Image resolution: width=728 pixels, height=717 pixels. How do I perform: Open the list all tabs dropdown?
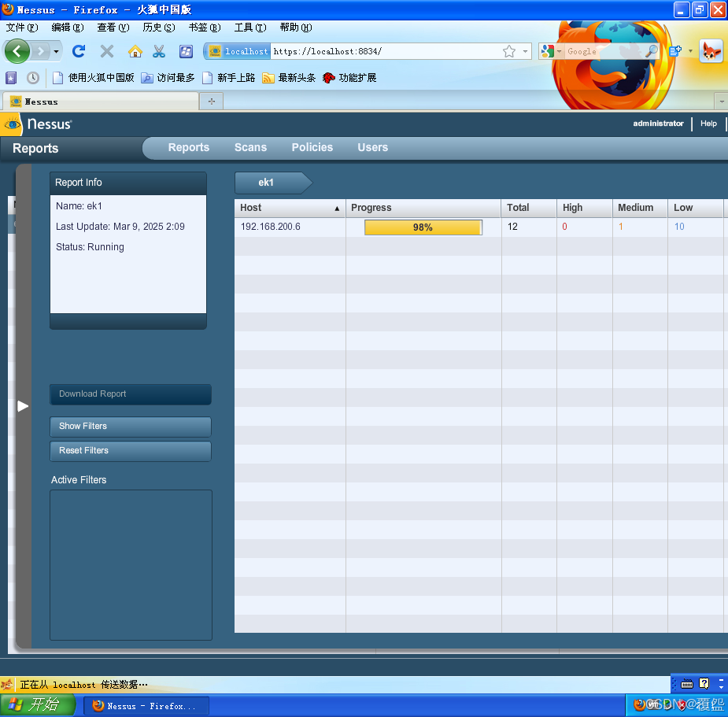click(x=721, y=102)
